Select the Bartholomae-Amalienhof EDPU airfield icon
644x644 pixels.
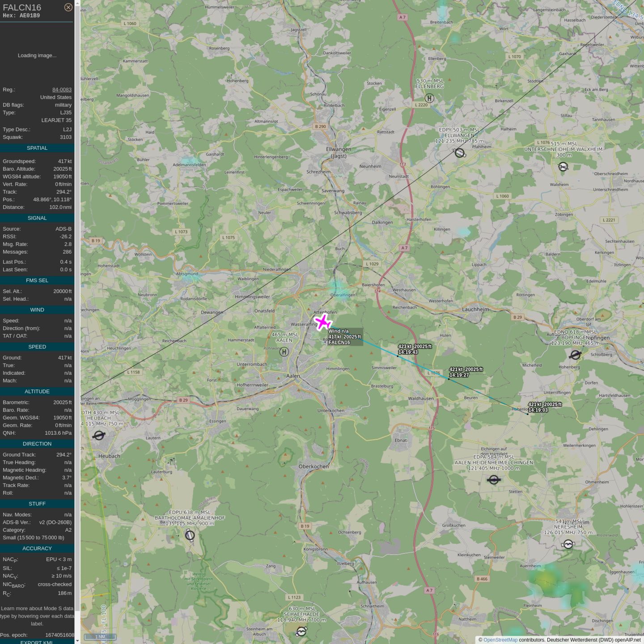click(190, 535)
